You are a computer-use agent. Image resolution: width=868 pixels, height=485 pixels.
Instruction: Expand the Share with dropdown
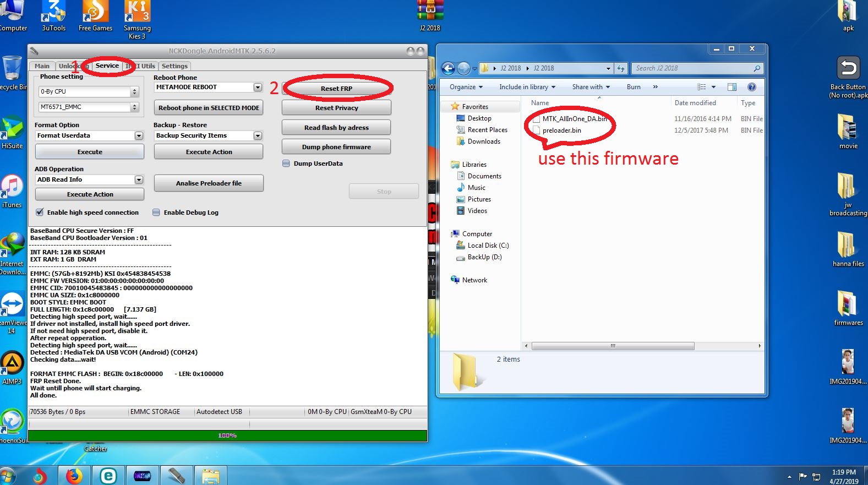(591, 87)
